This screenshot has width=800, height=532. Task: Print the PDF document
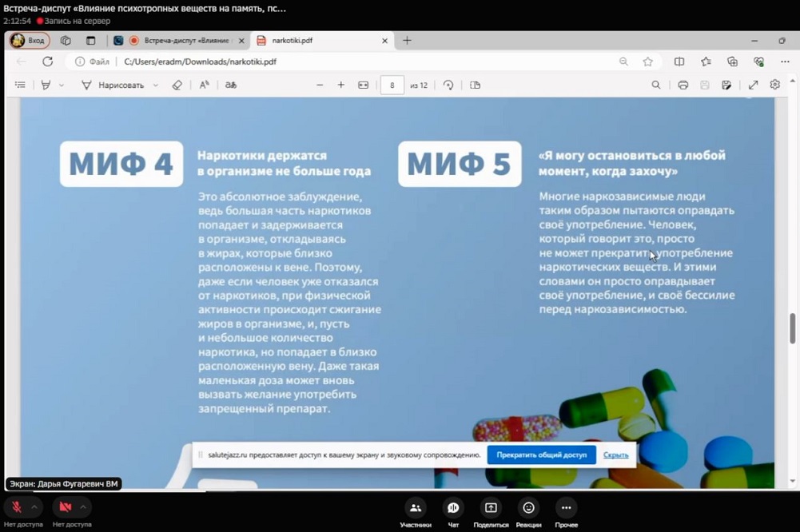pyautogui.click(x=683, y=85)
